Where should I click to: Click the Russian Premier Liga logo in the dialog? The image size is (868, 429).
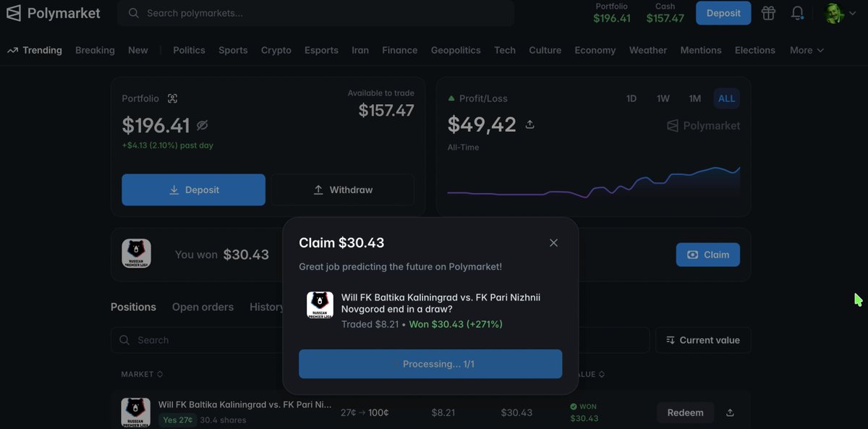pos(320,305)
